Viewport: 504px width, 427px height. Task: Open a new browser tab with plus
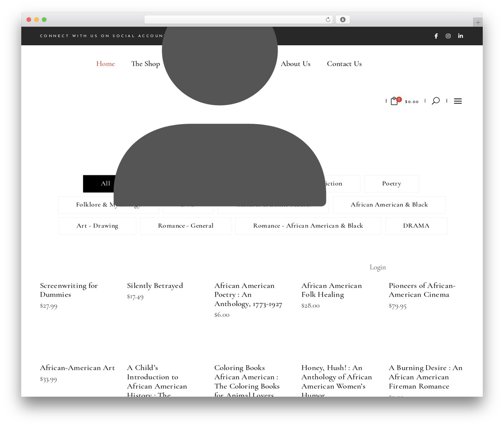click(478, 22)
